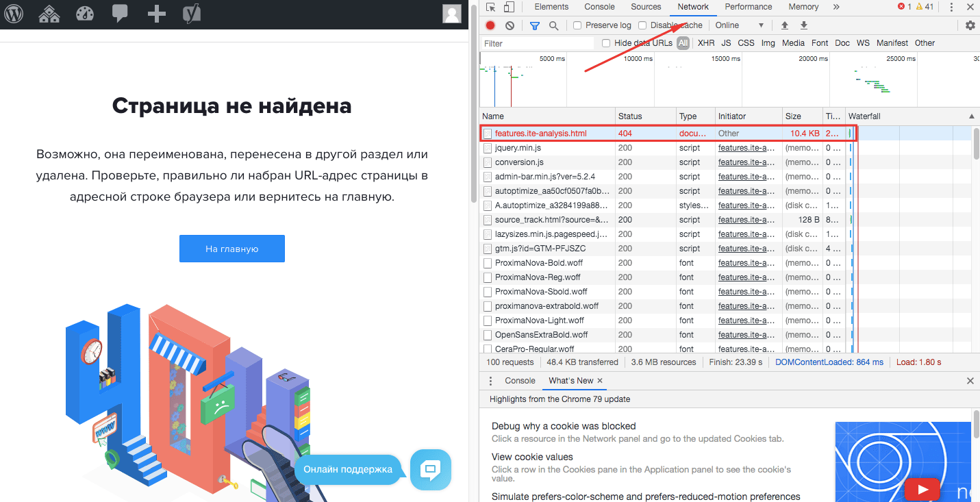The height and width of the screenshot is (502, 980).
Task: Clear the network log
Action: (x=510, y=25)
